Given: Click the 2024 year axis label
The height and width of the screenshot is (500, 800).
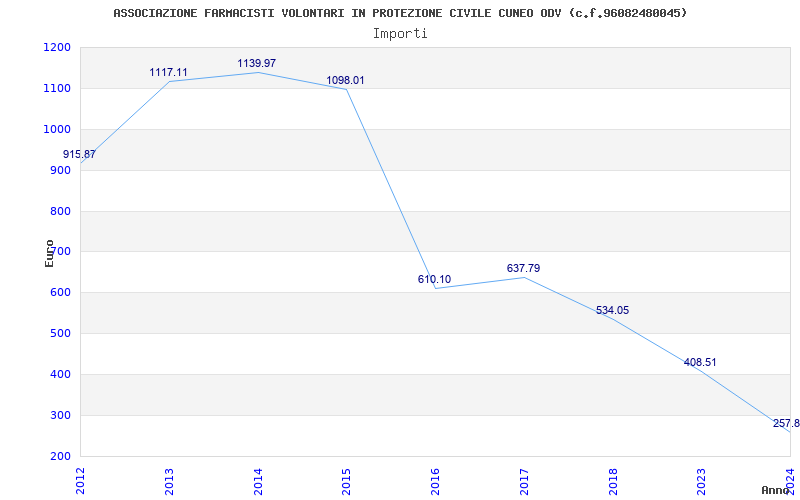Looking at the screenshot, I should click(790, 481).
